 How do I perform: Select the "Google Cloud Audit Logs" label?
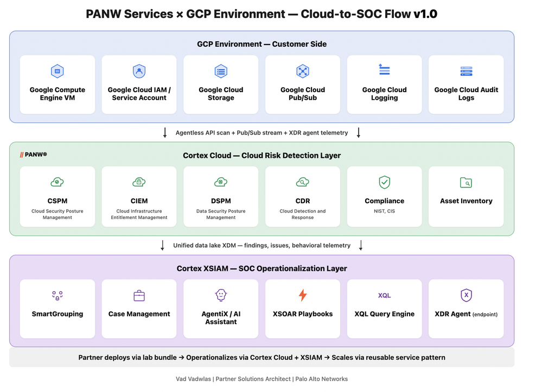(466, 94)
